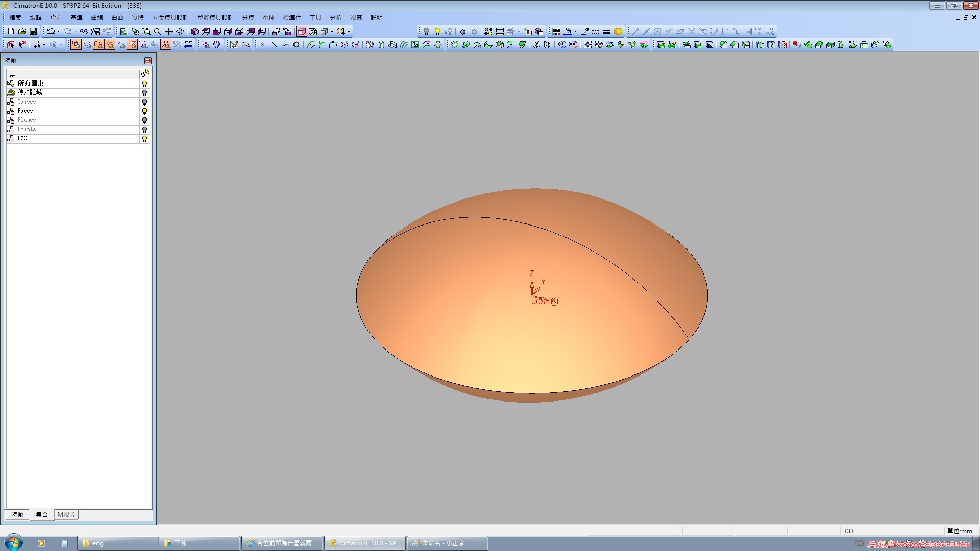Click the green checkmark solid icon
This screenshot has width=980, height=551.
[x=807, y=45]
